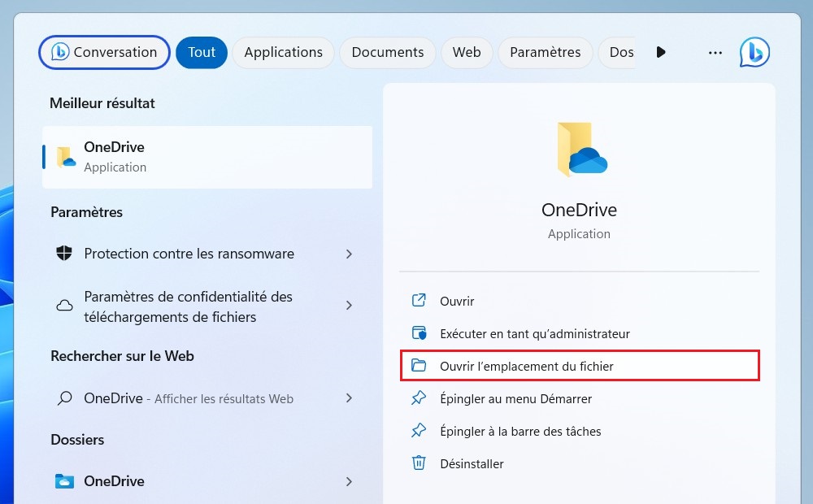Expand the Dossiers OneDrive chevron

[x=349, y=482]
